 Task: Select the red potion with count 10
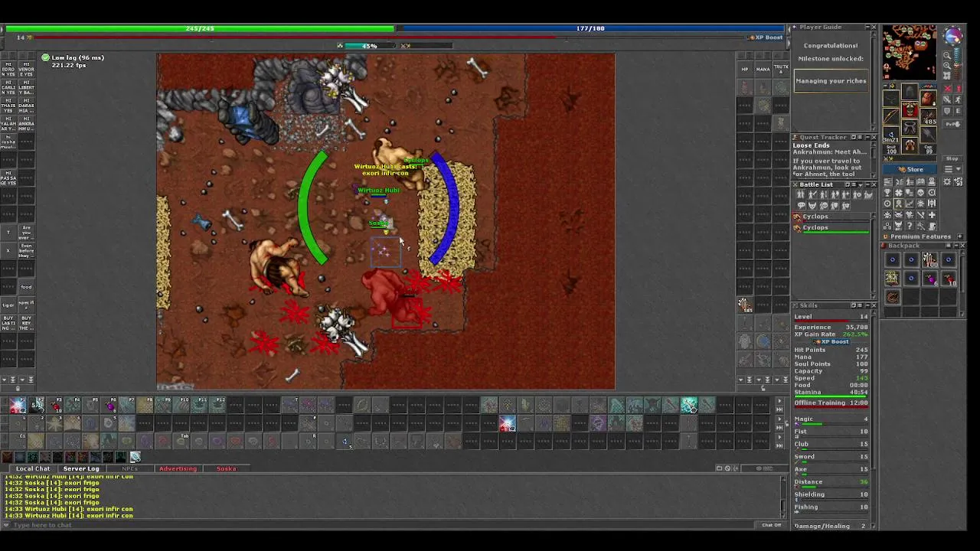(949, 278)
